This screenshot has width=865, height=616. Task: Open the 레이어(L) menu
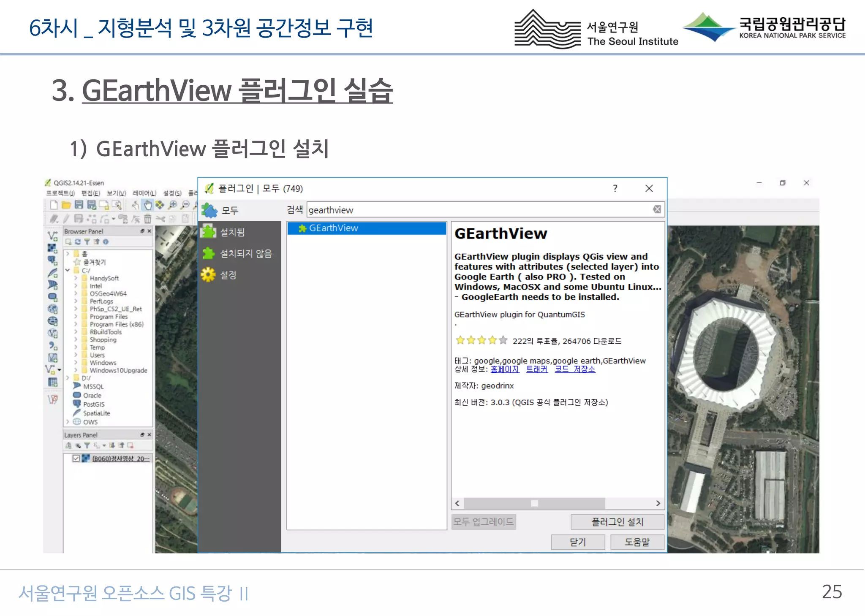point(144,193)
